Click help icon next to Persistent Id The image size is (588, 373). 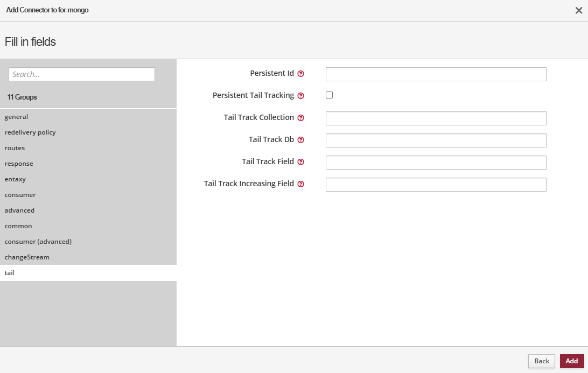[x=301, y=74]
